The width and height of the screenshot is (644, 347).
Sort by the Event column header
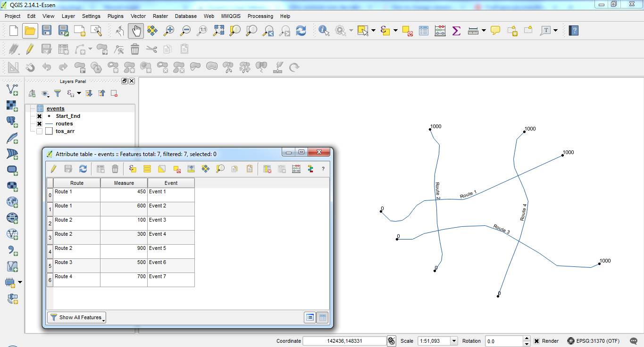(x=171, y=183)
